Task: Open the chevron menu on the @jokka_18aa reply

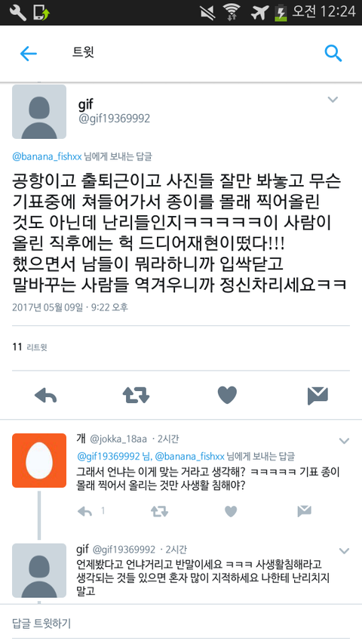Action: (x=344, y=441)
